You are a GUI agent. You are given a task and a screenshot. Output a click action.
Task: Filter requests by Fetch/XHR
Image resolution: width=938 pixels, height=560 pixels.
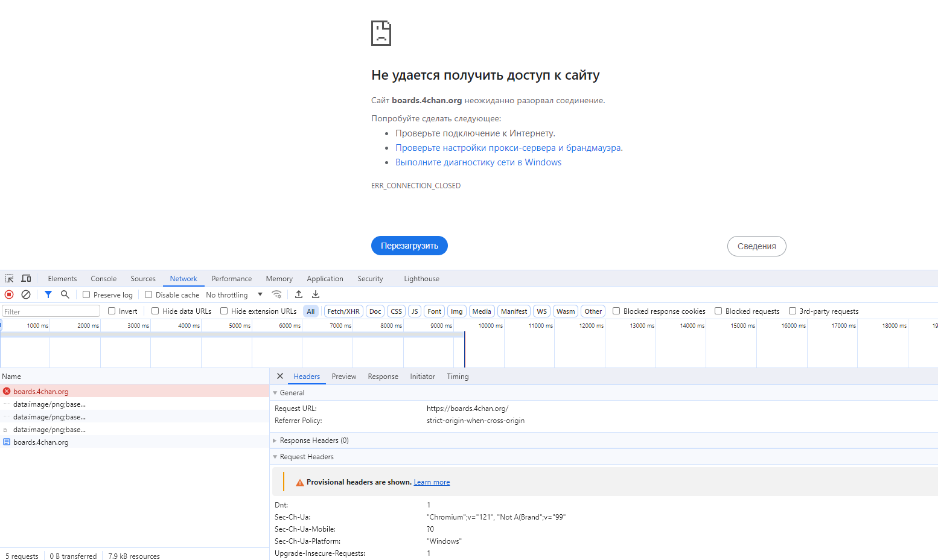tap(343, 311)
